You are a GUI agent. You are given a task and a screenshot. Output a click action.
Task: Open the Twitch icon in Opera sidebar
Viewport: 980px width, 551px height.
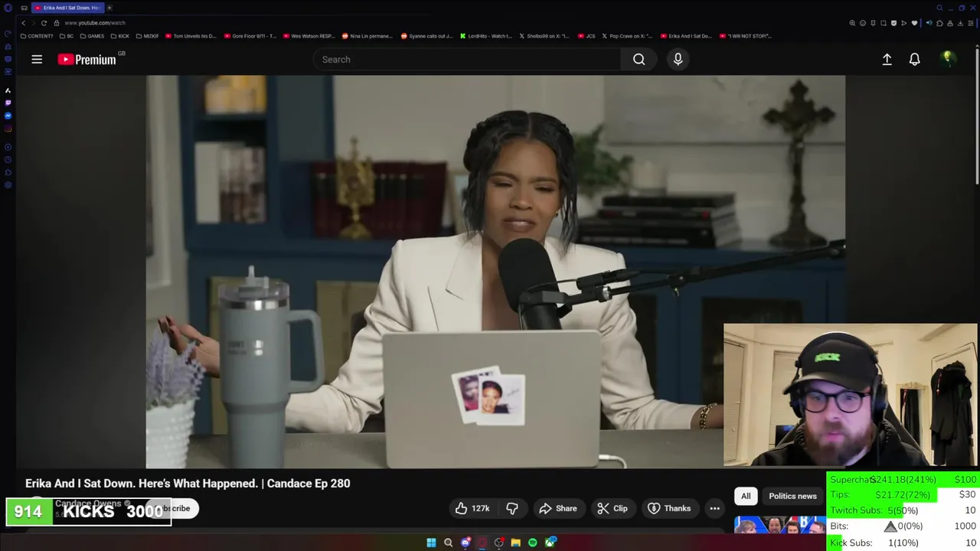pyautogui.click(x=8, y=103)
